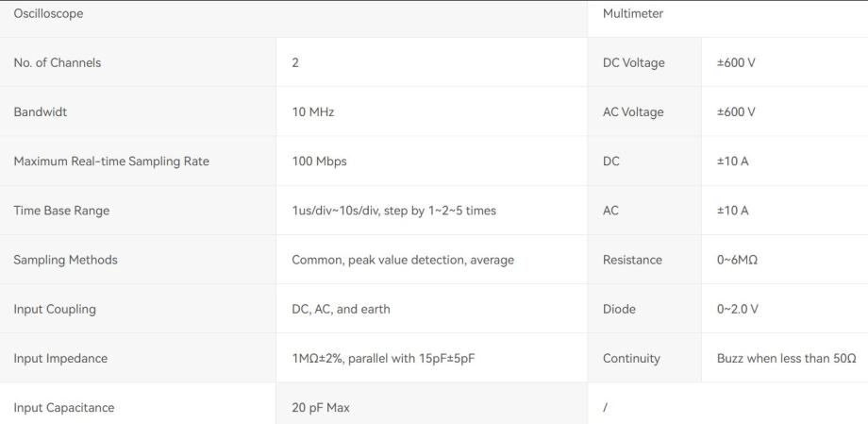Viewport: 868px width, 424px height.
Task: Select Maximum Real-time Sampling Rate label
Action: (111, 161)
